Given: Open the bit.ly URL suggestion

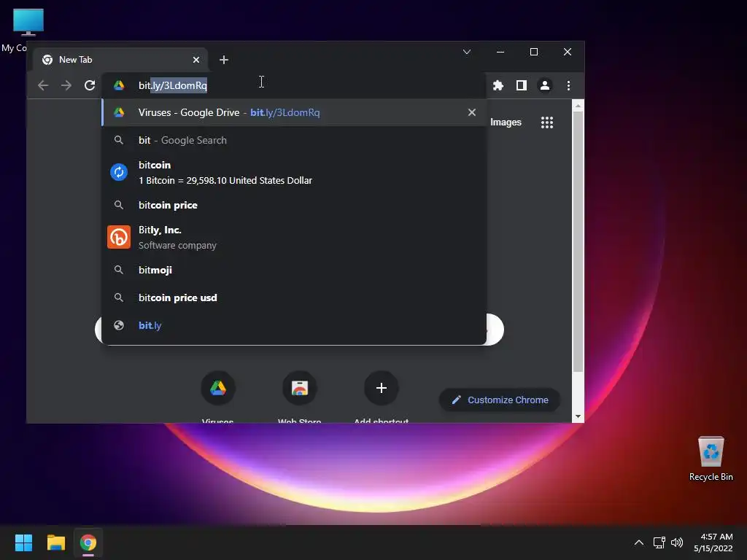Looking at the screenshot, I should pyautogui.click(x=294, y=325).
